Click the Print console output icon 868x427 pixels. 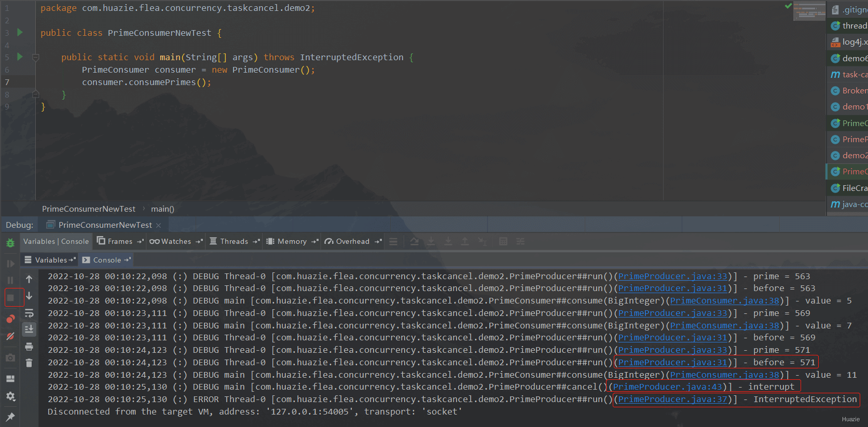(x=29, y=347)
